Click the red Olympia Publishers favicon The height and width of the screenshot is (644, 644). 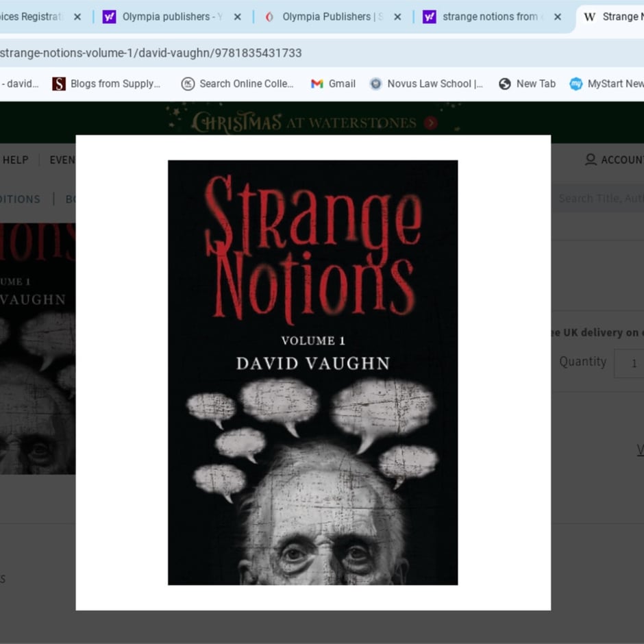click(x=269, y=17)
